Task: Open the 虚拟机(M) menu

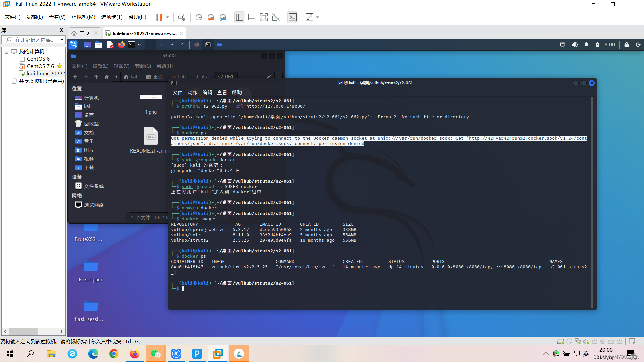Action: (83, 17)
